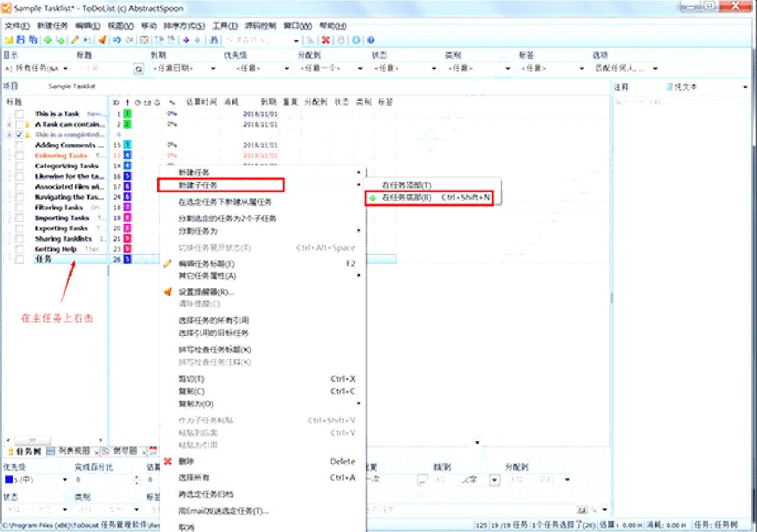Toggle the 'Colouring Tasks' checkbox
Viewport: 757px width, 532px height.
pyautogui.click(x=19, y=156)
